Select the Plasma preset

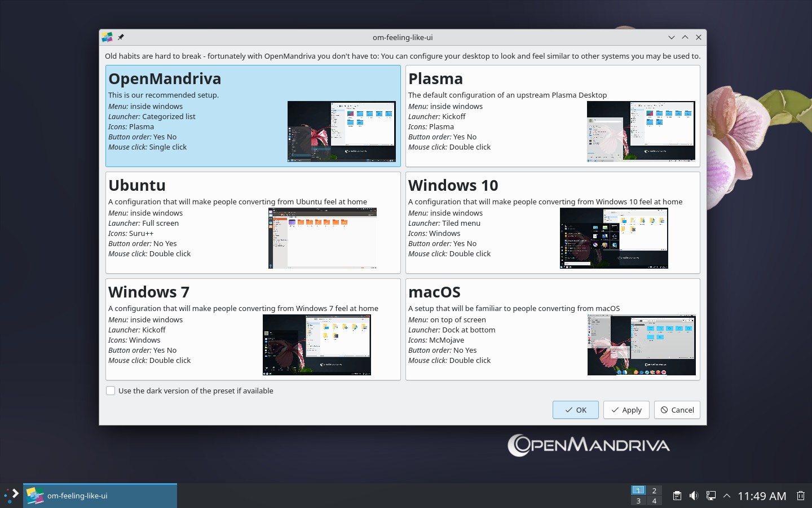[553, 116]
